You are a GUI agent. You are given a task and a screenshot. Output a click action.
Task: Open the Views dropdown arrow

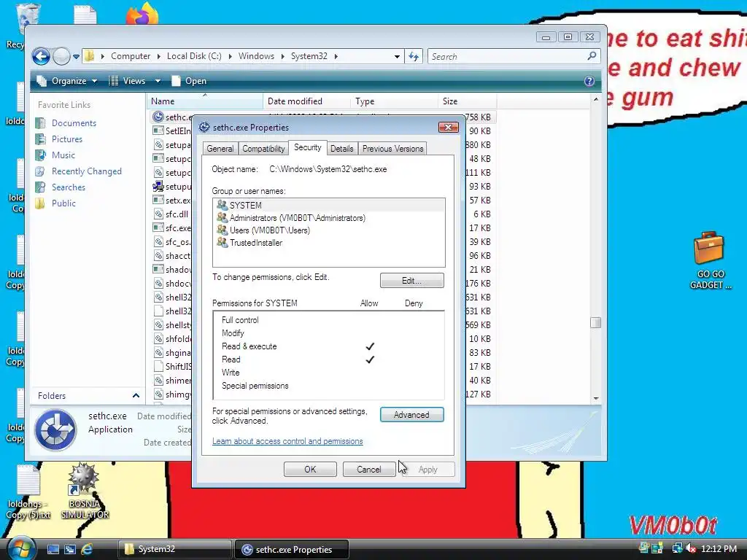pos(158,81)
